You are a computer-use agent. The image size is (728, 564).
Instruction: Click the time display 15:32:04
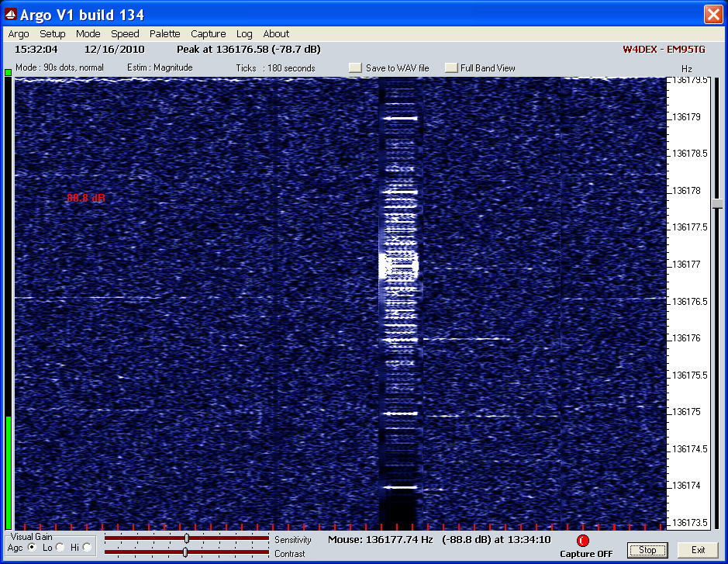click(36, 49)
